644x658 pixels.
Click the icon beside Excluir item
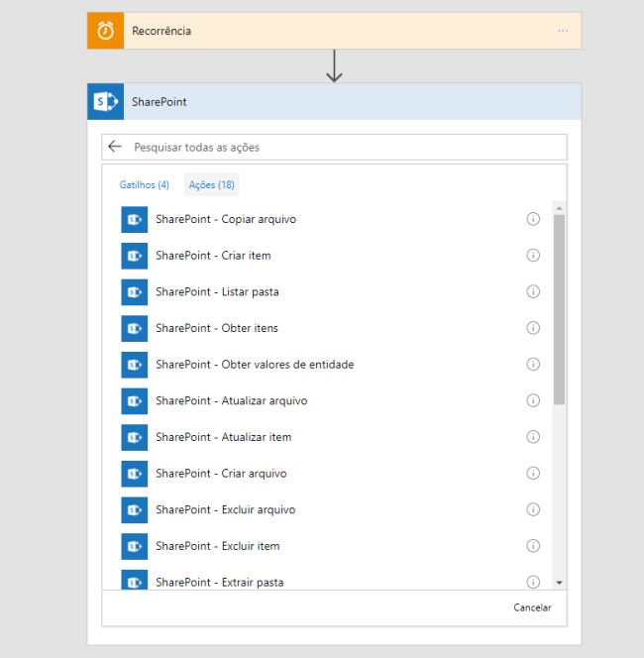pyautogui.click(x=135, y=546)
